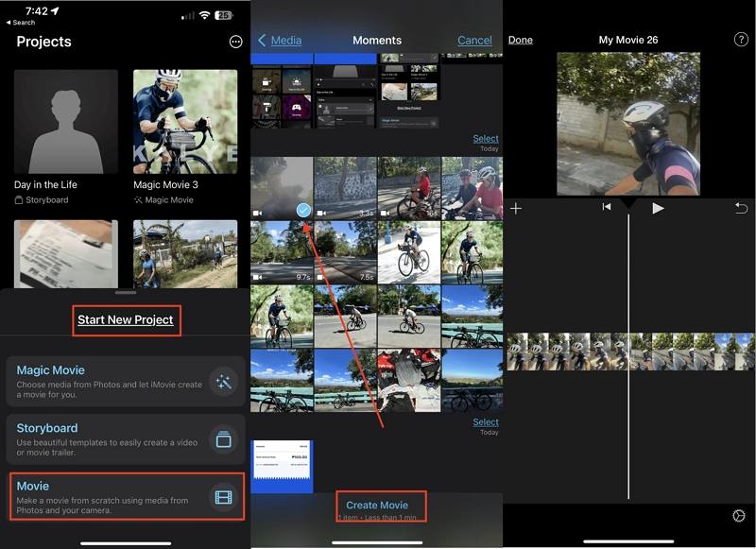
Task: Tap the sheet grabber handle above Start New Project
Action: [x=126, y=293]
